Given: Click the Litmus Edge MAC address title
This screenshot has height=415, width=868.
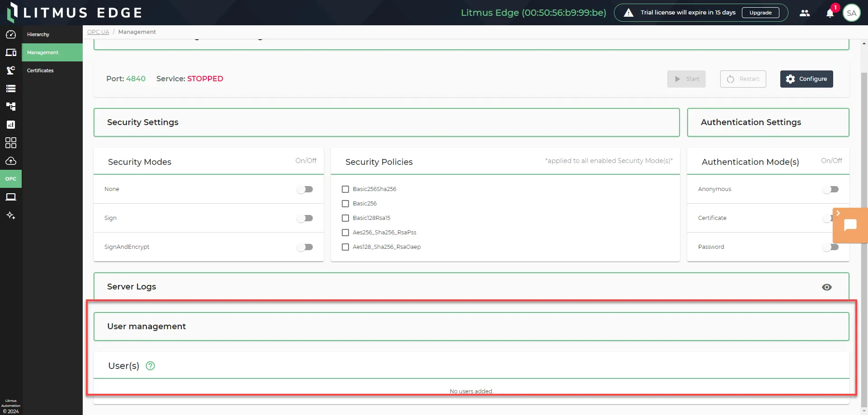Looking at the screenshot, I should [x=533, y=13].
